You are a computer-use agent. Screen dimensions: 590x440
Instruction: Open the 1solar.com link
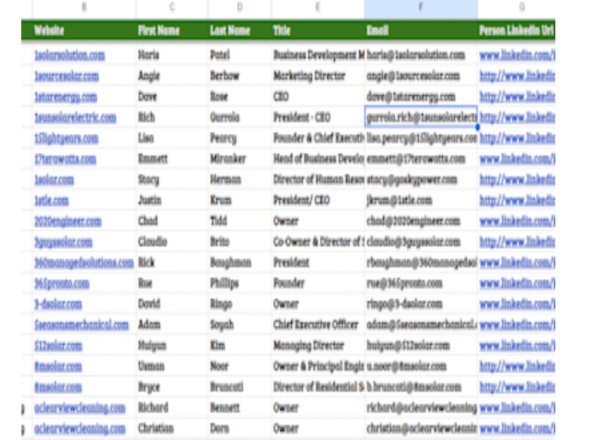[54, 180]
